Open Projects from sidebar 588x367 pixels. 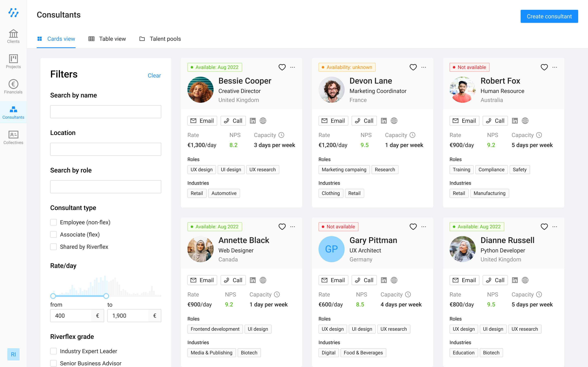[13, 61]
